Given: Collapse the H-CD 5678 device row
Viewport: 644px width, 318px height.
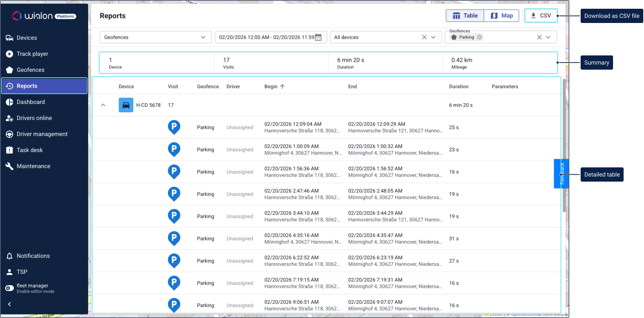Looking at the screenshot, I should (103, 105).
